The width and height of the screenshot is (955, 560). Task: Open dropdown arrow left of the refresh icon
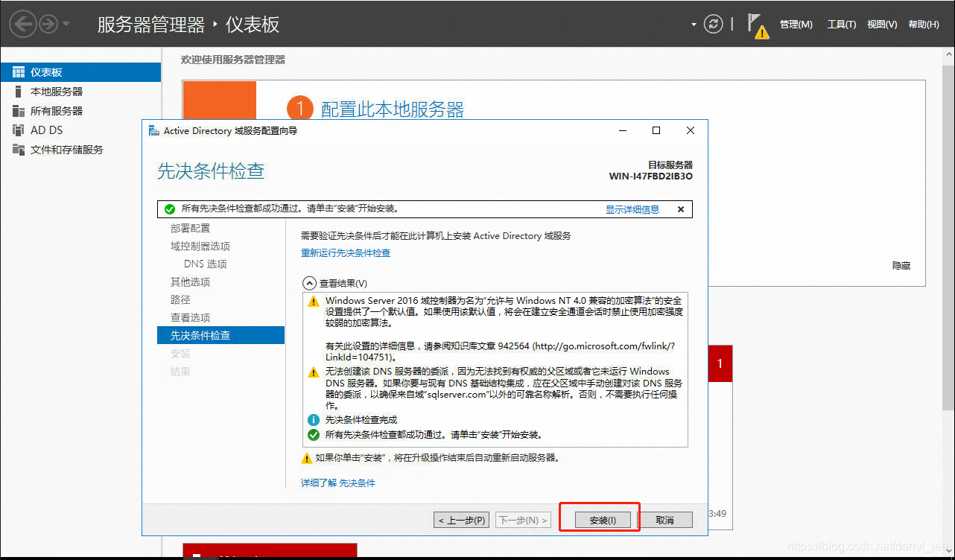694,25
